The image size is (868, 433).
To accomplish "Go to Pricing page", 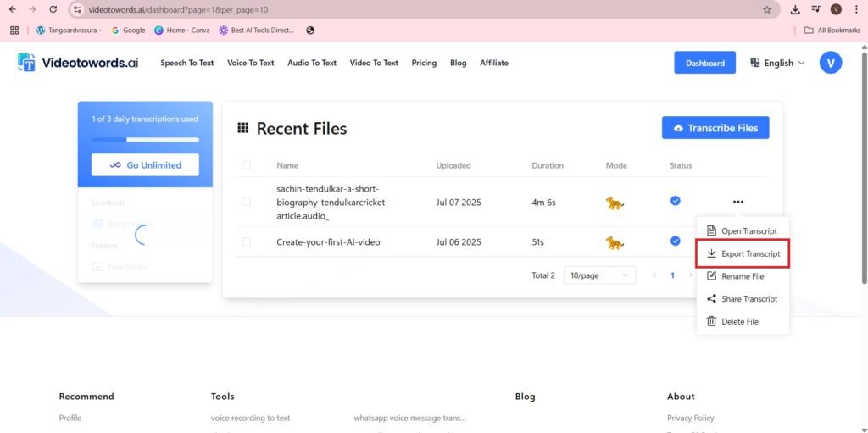I will point(424,63).
